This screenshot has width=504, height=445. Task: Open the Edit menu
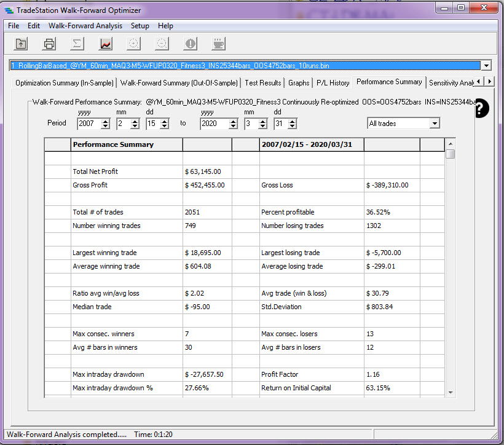tap(34, 26)
